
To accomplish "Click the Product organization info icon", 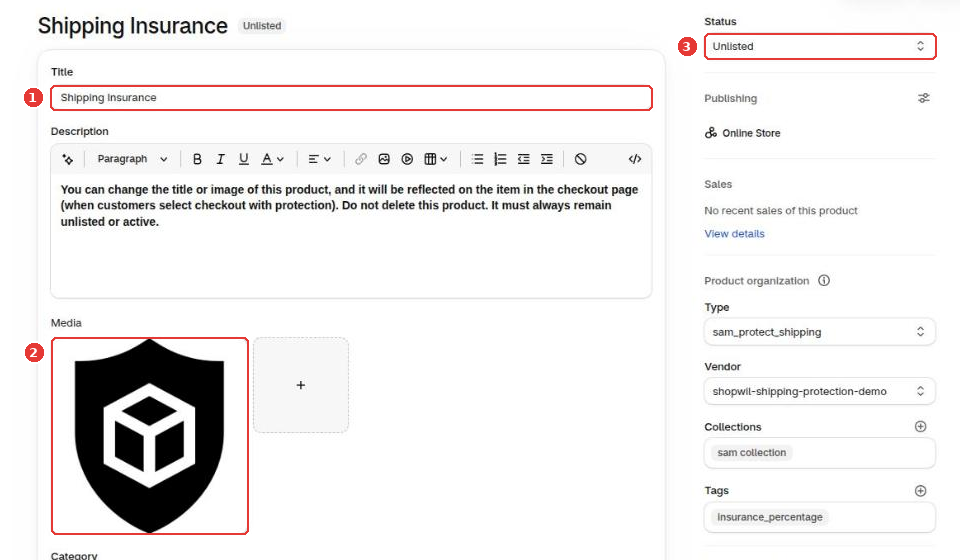I will [824, 280].
